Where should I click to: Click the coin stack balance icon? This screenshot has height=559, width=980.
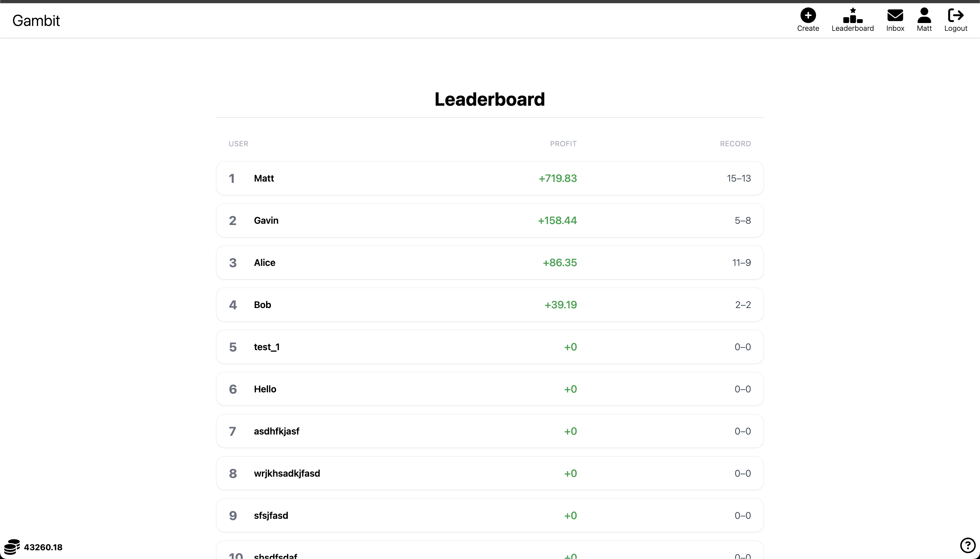click(x=13, y=546)
